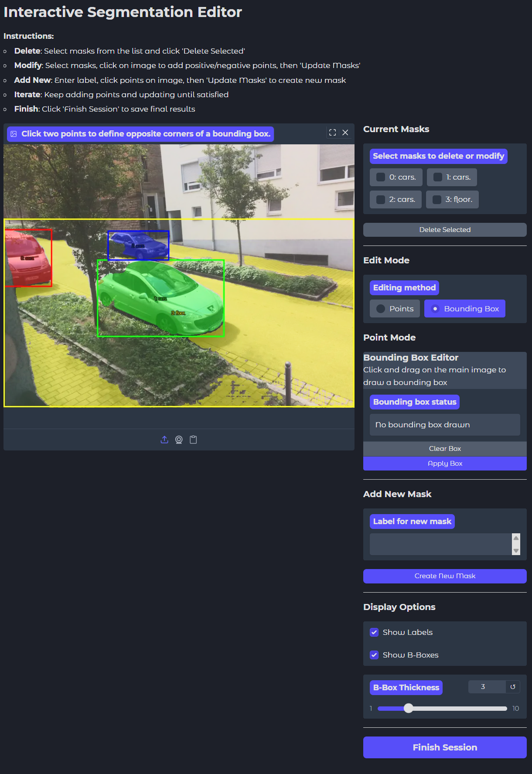Click the upload image icon below the canvas

pyautogui.click(x=164, y=440)
